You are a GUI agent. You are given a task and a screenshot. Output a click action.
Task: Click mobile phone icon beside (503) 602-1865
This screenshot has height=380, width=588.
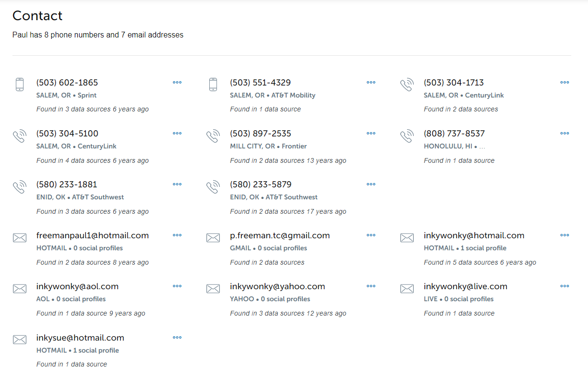coord(20,85)
